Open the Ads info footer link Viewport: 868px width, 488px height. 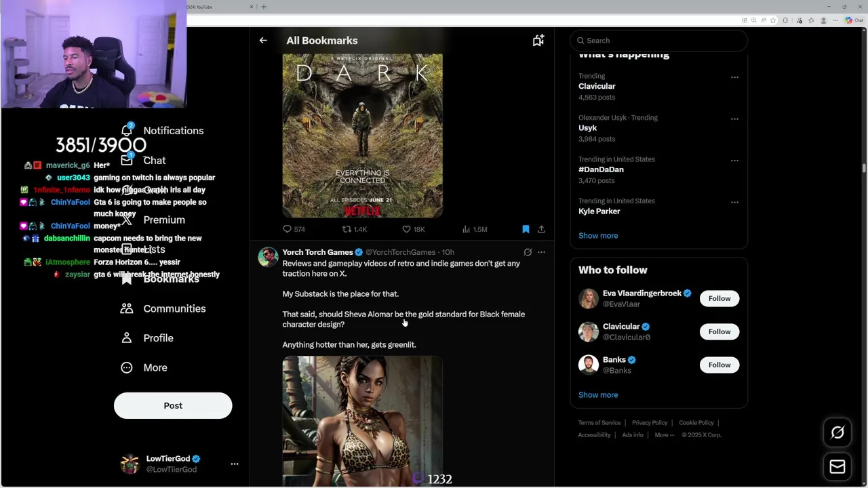[x=633, y=435]
